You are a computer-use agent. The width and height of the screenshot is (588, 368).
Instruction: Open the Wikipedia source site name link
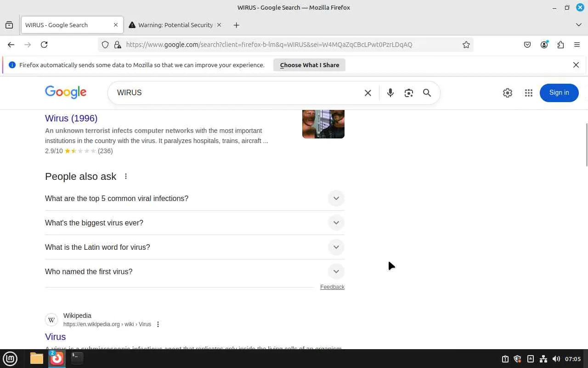pyautogui.click(x=77, y=316)
